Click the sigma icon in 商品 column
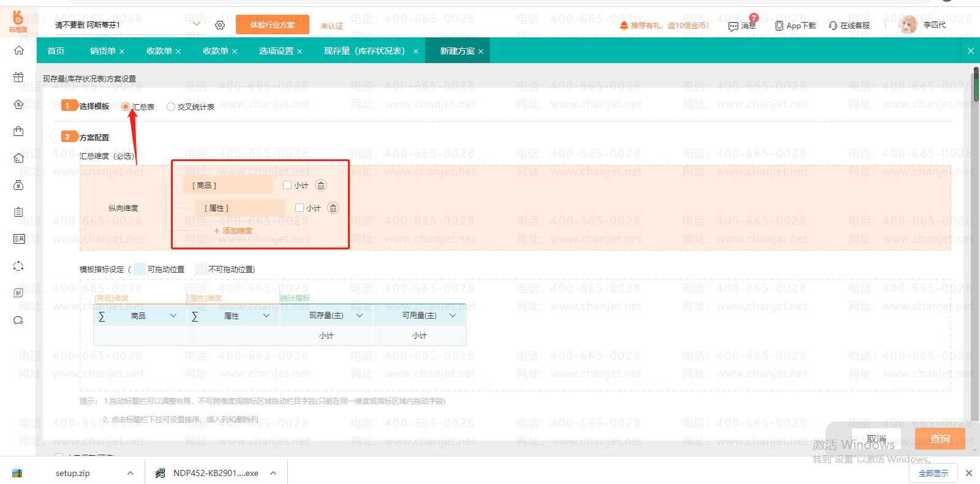 click(102, 316)
